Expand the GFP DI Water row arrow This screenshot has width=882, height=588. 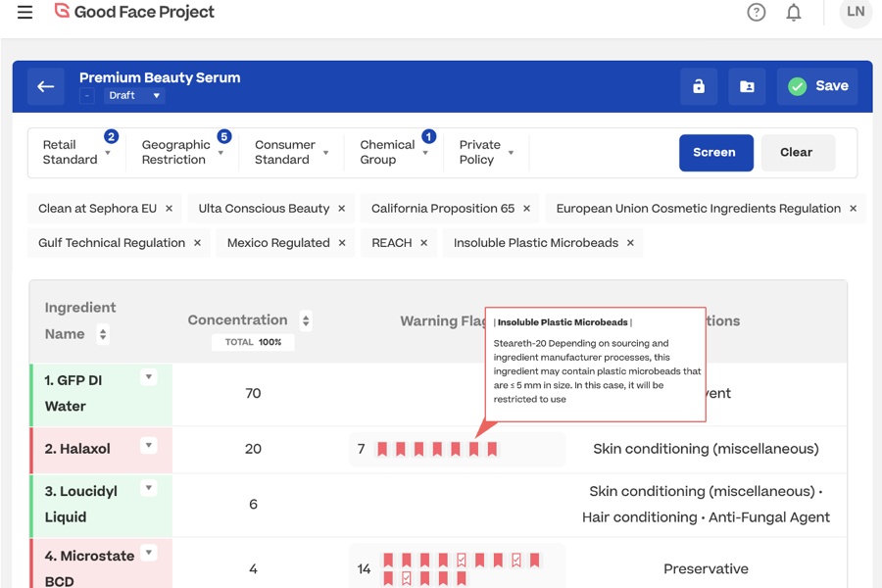coord(149,377)
